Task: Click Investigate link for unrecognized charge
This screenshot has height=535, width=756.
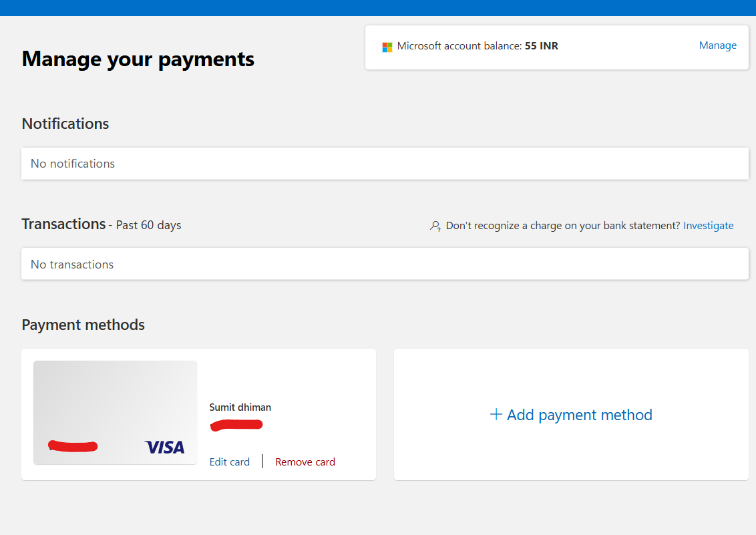Action: 709,226
